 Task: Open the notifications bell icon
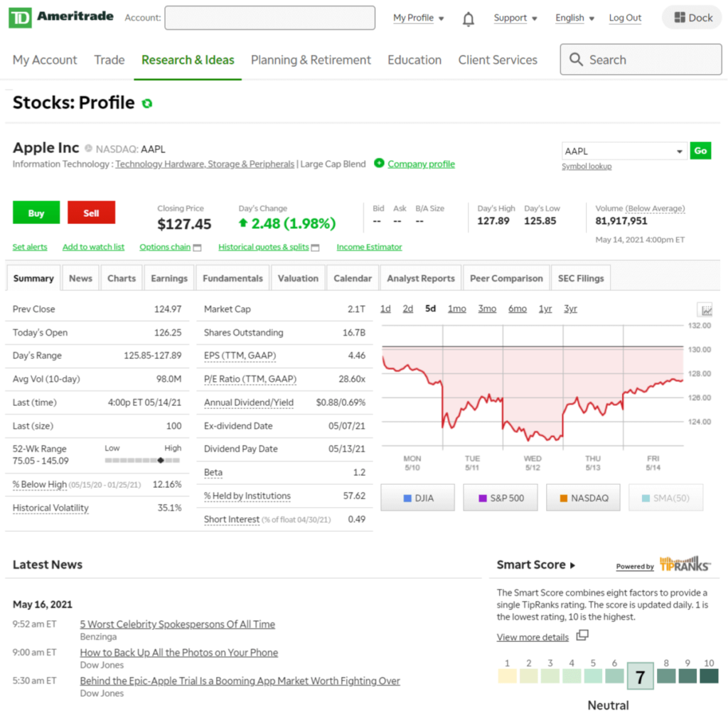[469, 19]
